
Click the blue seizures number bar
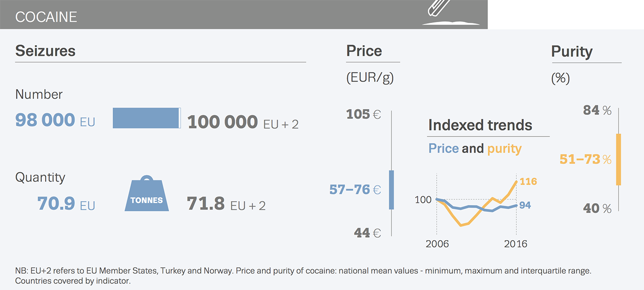[x=146, y=118]
